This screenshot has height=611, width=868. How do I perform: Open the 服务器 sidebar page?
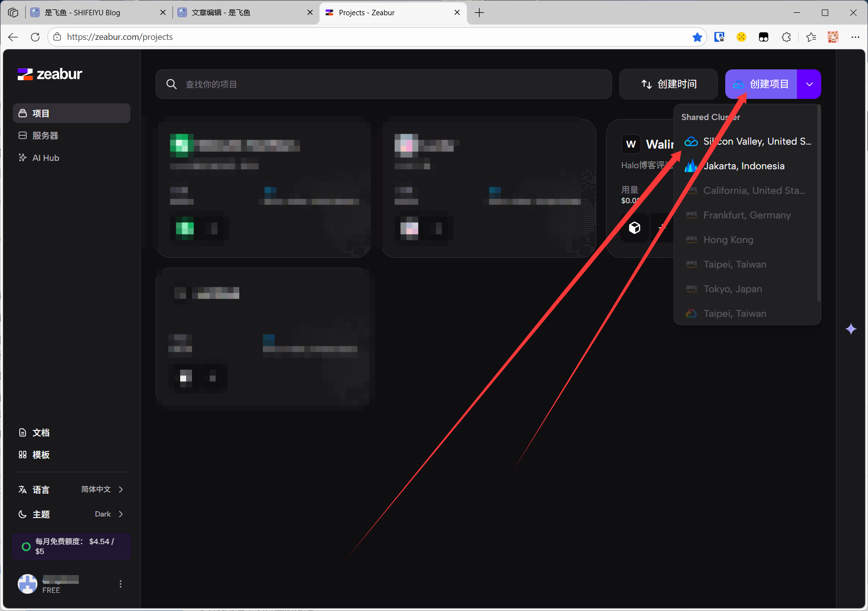[45, 136]
